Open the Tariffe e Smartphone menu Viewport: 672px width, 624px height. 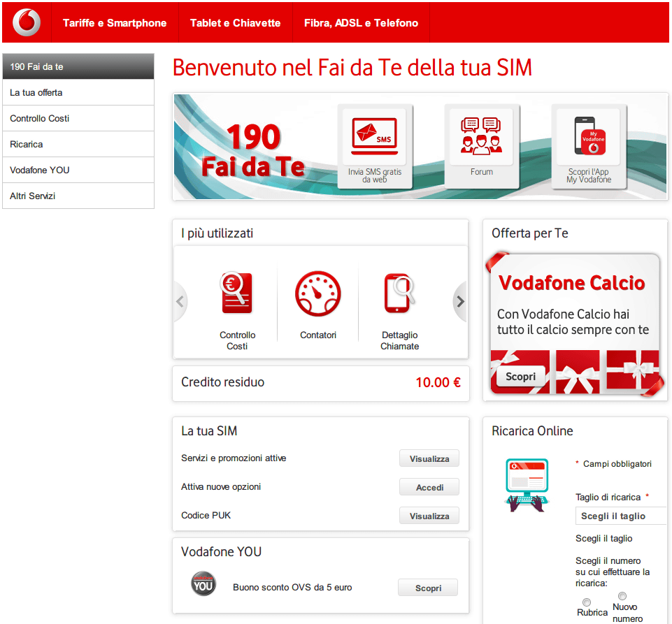115,22
